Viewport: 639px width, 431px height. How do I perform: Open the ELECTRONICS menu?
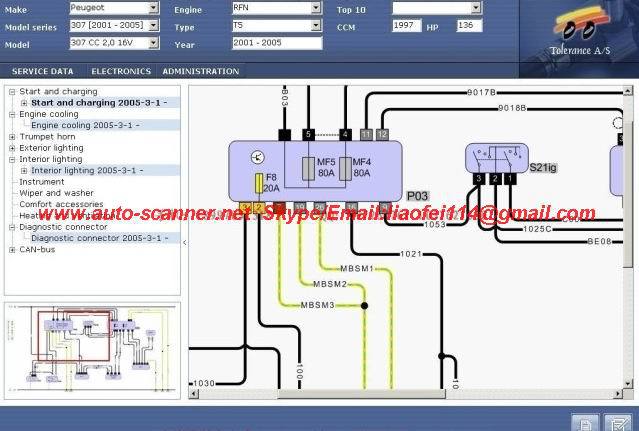click(x=121, y=71)
